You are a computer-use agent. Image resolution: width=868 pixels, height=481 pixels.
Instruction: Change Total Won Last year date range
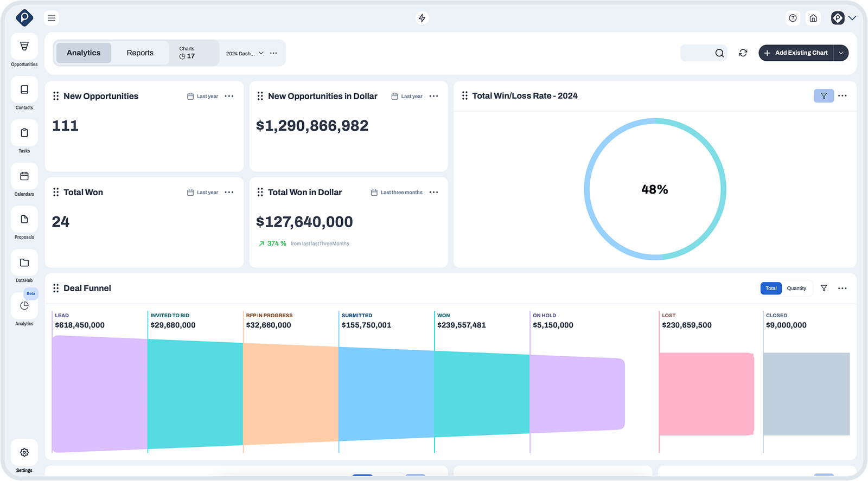202,193
